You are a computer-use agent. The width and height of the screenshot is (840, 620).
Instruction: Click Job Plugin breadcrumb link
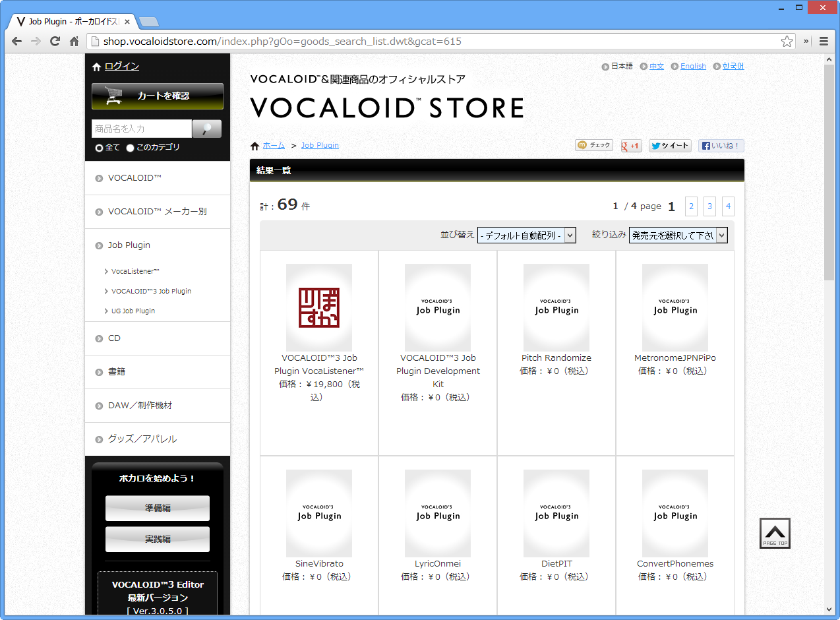(320, 145)
